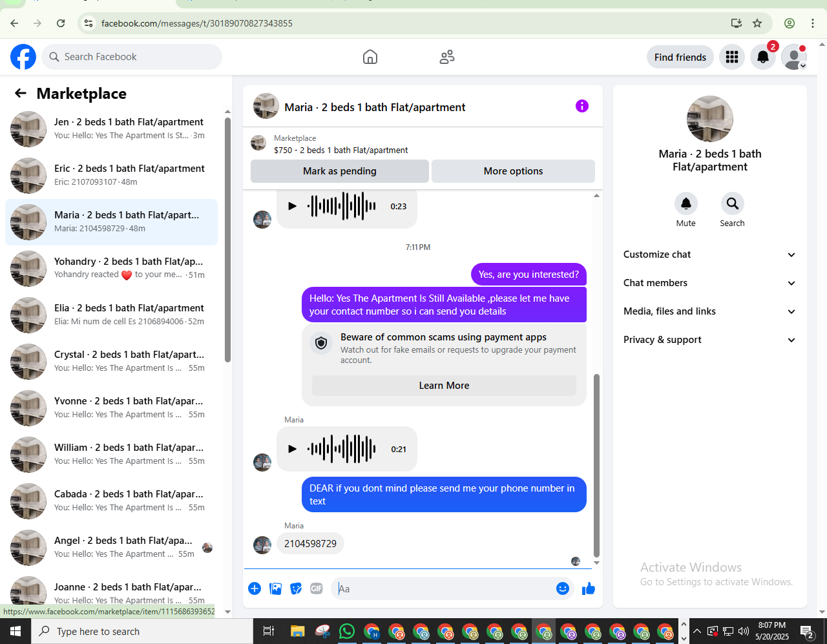Image resolution: width=827 pixels, height=644 pixels.
Task: Open the emoji picker smiley icon
Action: tap(563, 588)
